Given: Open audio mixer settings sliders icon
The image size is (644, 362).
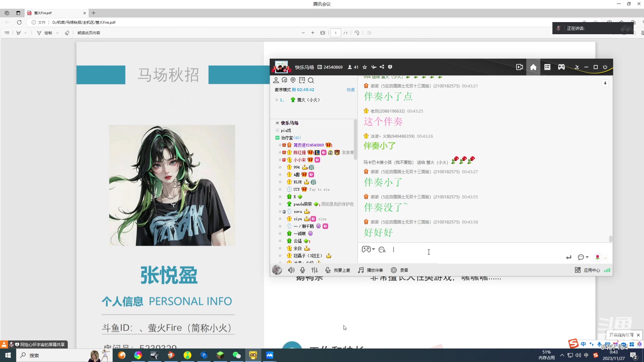Looking at the screenshot, I should pos(314,270).
